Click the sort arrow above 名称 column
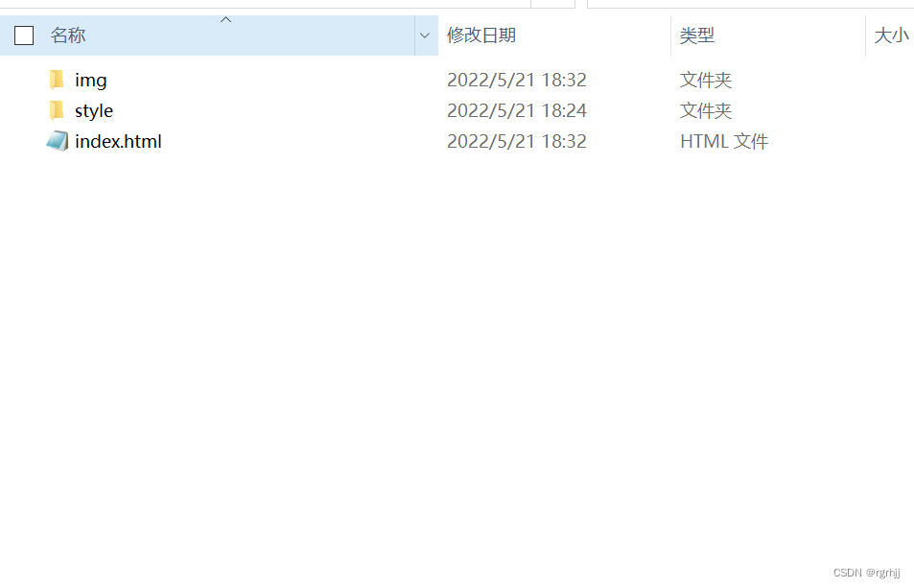 click(225, 20)
